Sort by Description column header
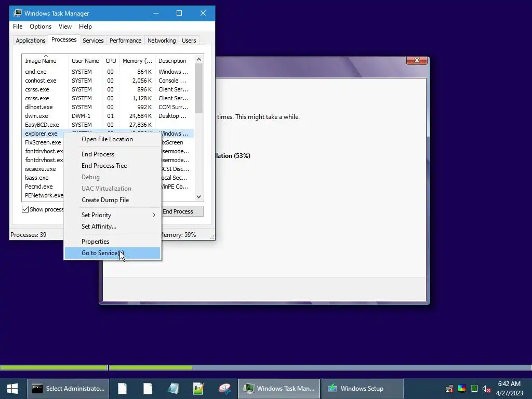The height and width of the screenshot is (399, 532). tap(175, 61)
